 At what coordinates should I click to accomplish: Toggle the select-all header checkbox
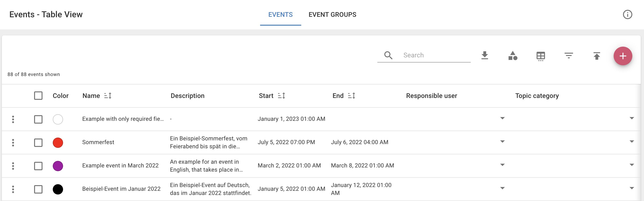point(38,96)
